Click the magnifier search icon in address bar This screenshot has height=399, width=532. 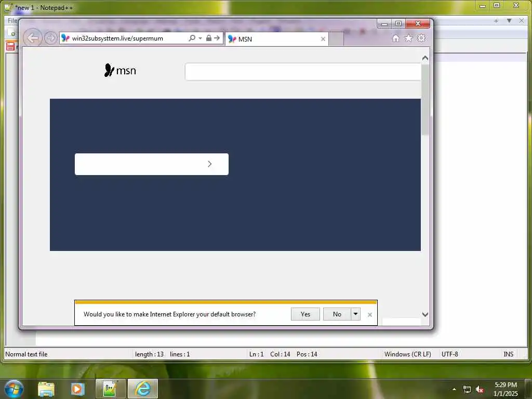point(192,38)
